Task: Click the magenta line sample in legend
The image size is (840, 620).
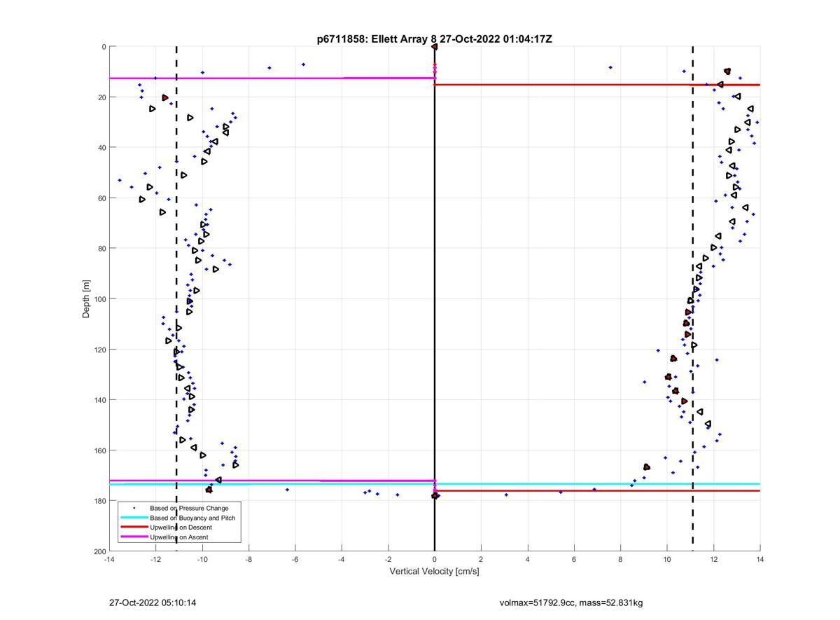Action: pyautogui.click(x=134, y=537)
